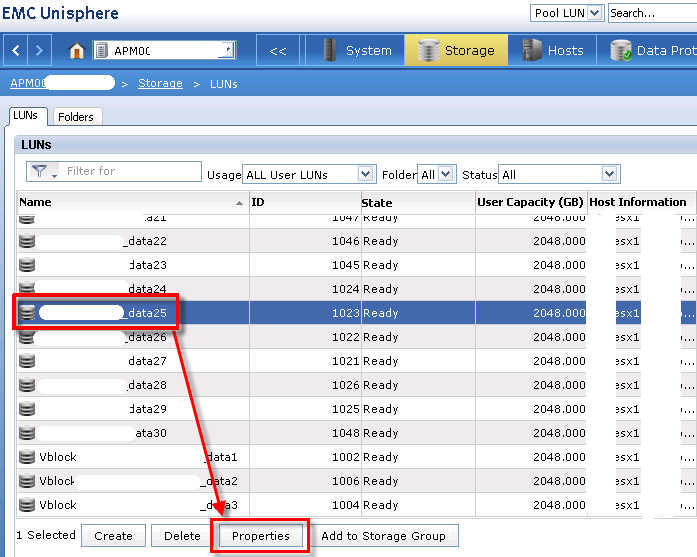Select the LUN icon in the data23 row
697x557 pixels.
pos(27,265)
